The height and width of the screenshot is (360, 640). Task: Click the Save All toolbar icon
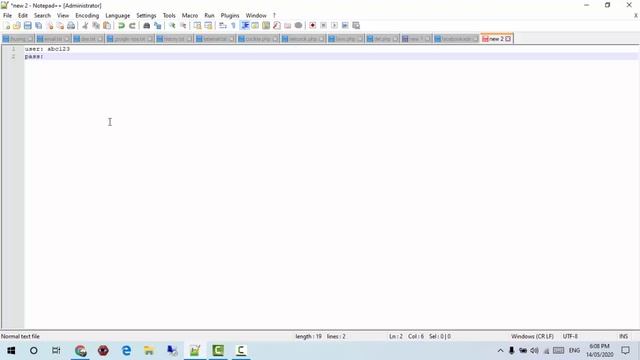tap(38, 26)
